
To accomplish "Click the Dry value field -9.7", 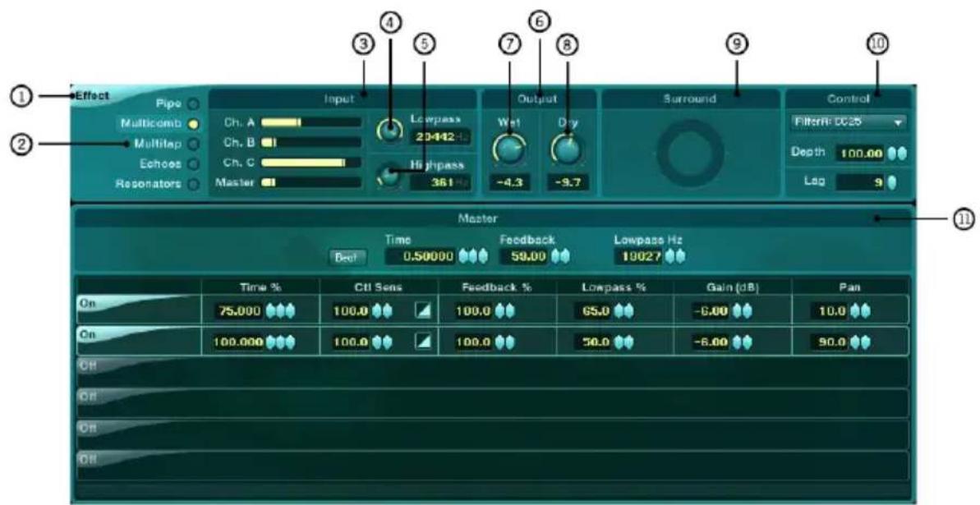I will [x=568, y=182].
